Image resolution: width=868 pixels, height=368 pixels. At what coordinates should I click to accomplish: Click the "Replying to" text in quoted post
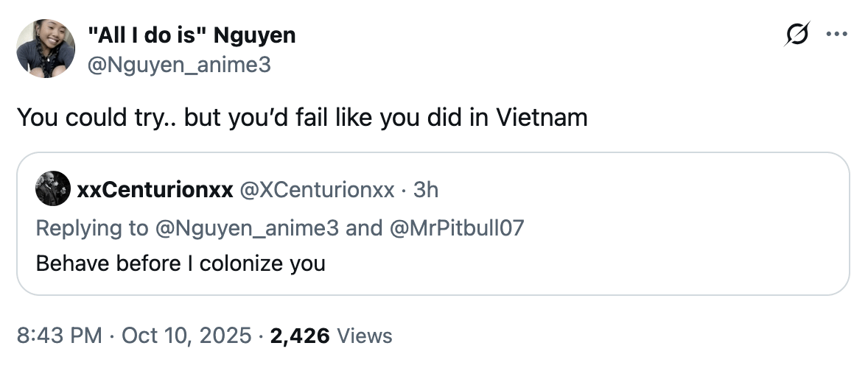click(91, 227)
